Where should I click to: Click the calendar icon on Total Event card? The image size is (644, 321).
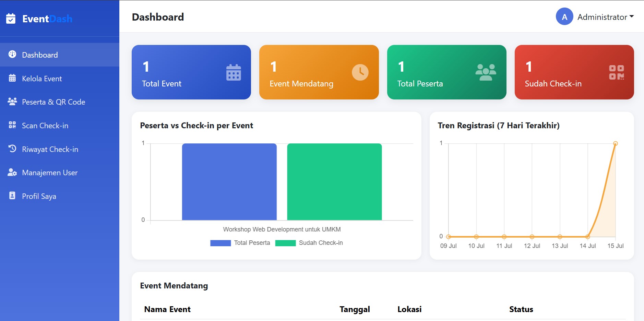(x=234, y=72)
